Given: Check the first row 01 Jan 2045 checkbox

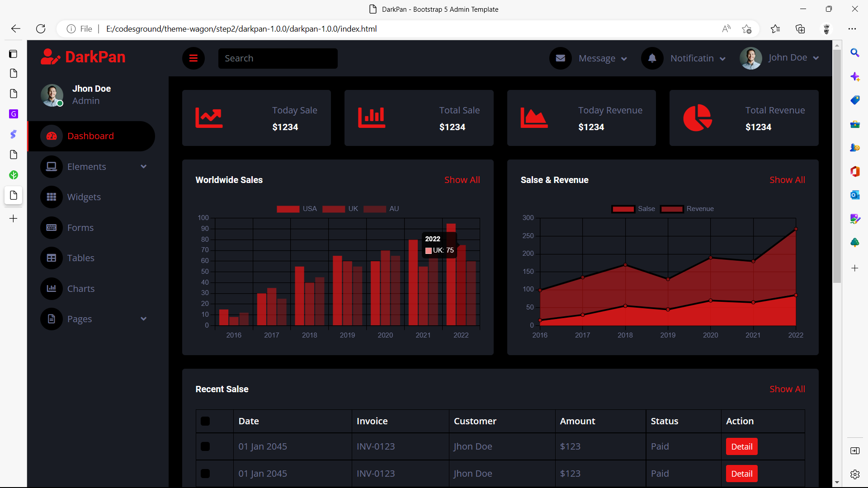Looking at the screenshot, I should coord(205,446).
